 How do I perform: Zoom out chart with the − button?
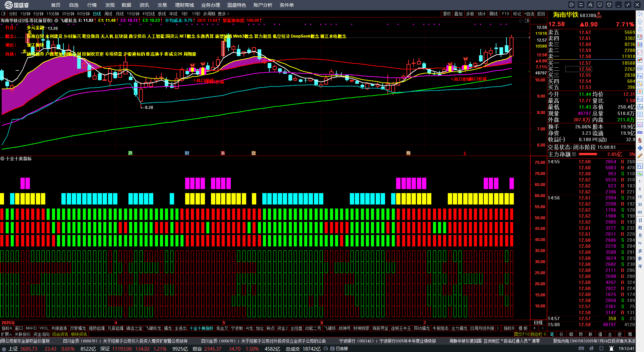542,328
